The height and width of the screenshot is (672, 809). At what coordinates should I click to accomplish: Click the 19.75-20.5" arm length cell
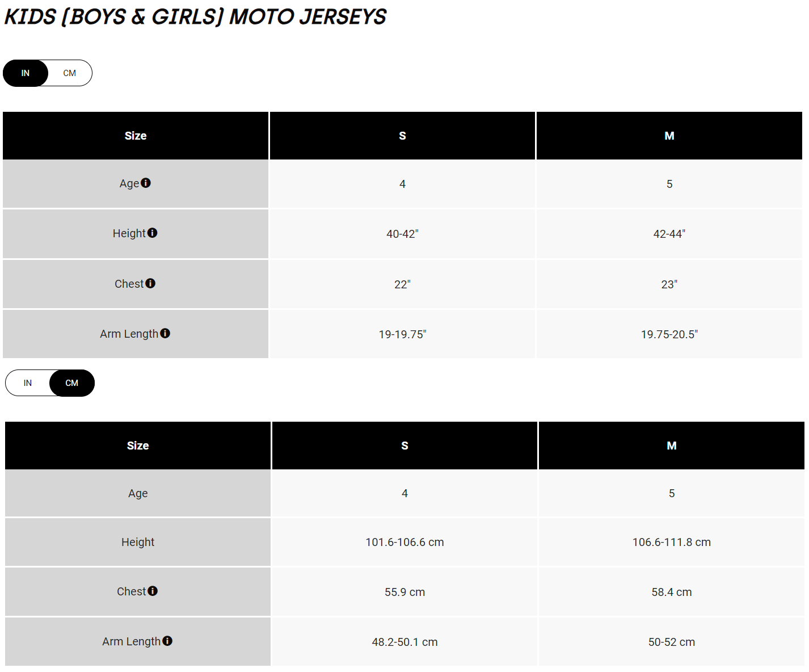(669, 334)
